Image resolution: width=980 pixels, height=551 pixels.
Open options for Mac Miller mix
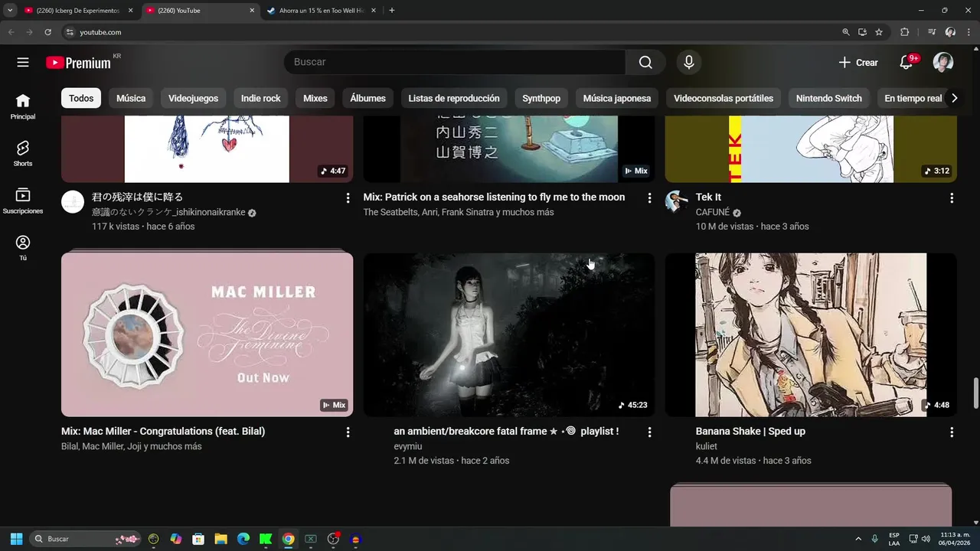[348, 432]
